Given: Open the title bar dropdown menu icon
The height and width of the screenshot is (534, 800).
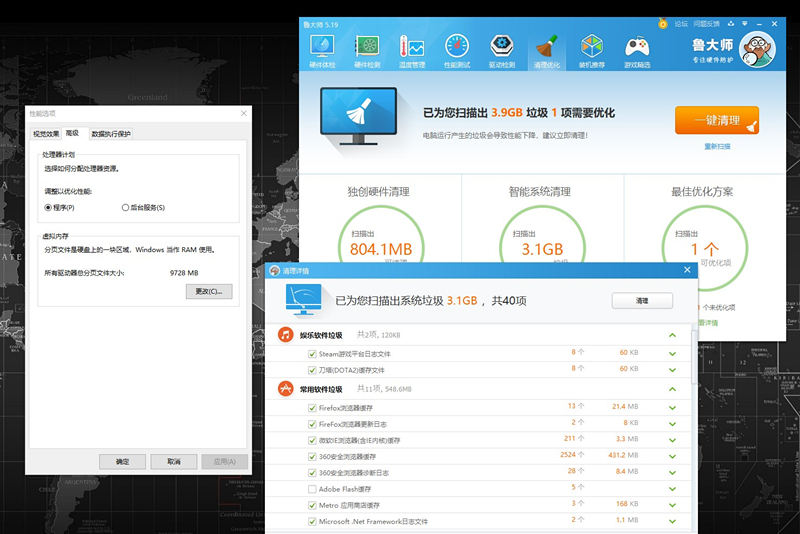Looking at the screenshot, I should (745, 23).
